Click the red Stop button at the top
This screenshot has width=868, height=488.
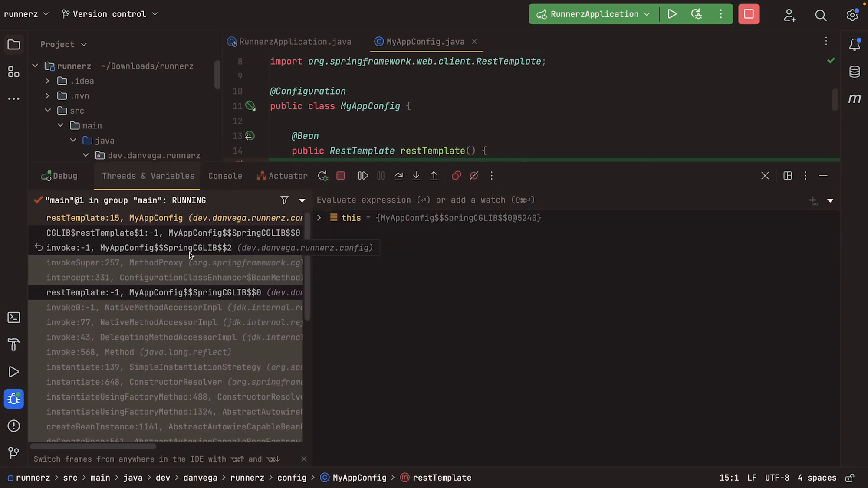pos(749,14)
